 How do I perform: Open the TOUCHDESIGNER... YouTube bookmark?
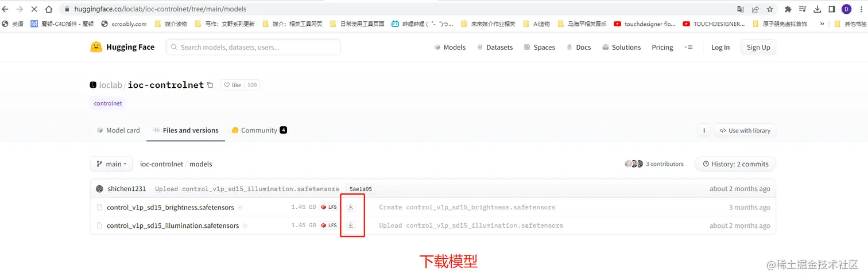click(714, 24)
